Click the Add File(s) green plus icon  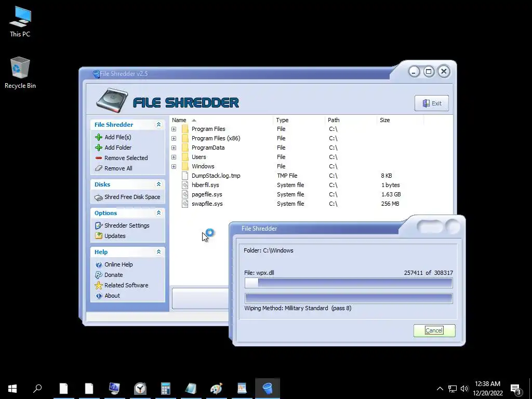pyautogui.click(x=98, y=137)
